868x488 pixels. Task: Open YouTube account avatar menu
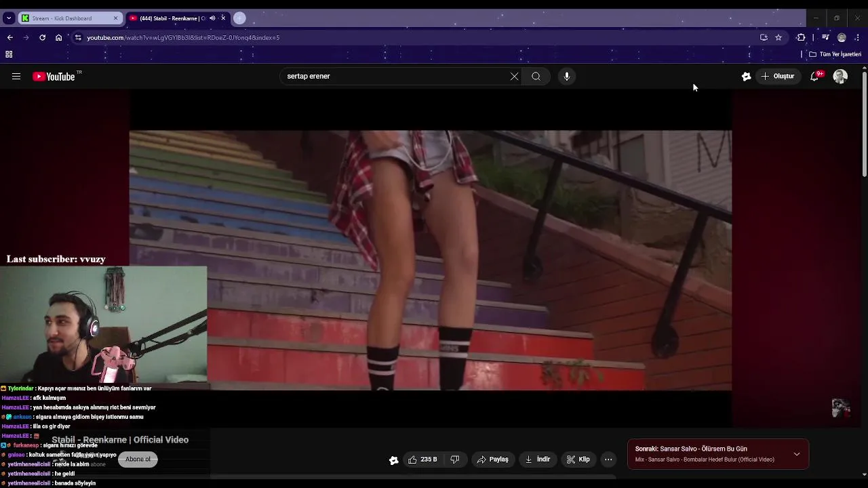coord(840,77)
